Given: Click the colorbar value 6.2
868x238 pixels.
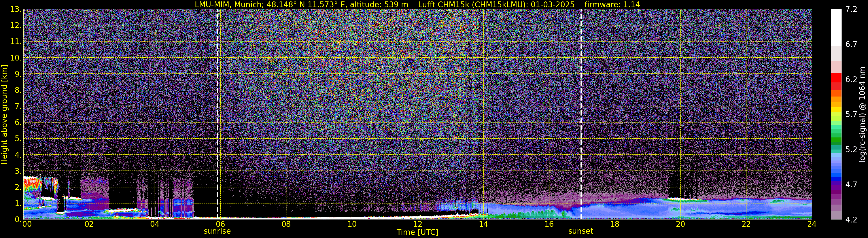Looking at the screenshot, I should coord(851,79).
